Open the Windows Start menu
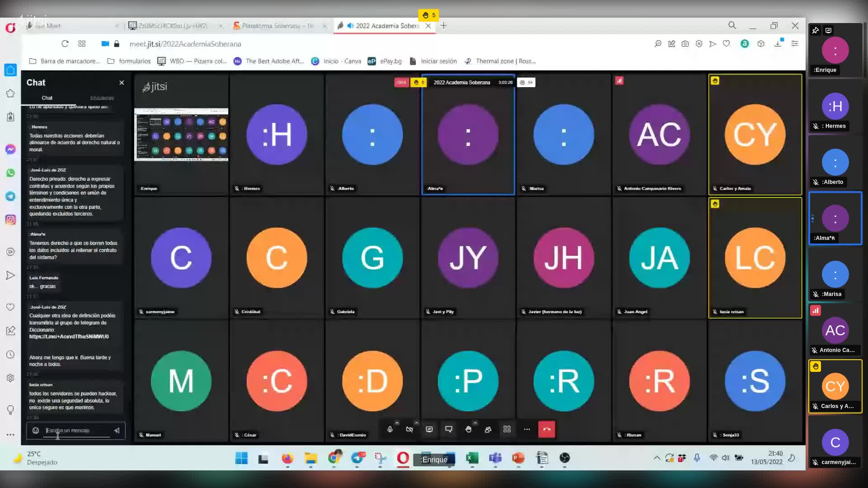Viewport: 868px width, 488px height. tap(241, 459)
